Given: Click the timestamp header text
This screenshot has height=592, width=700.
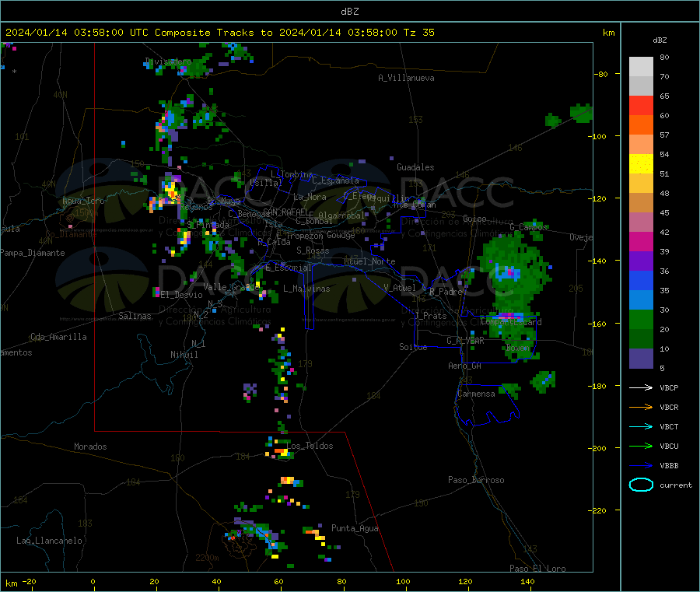Looking at the screenshot, I should coord(219,33).
